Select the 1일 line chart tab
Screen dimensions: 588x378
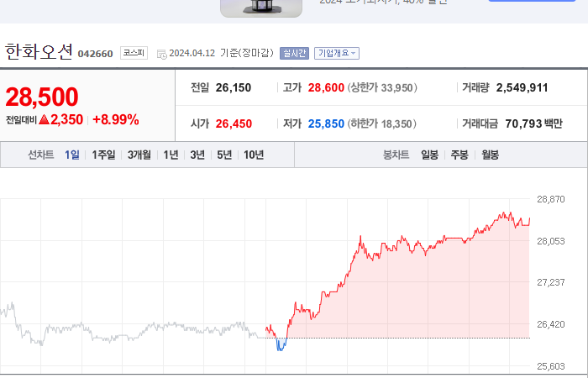click(72, 155)
